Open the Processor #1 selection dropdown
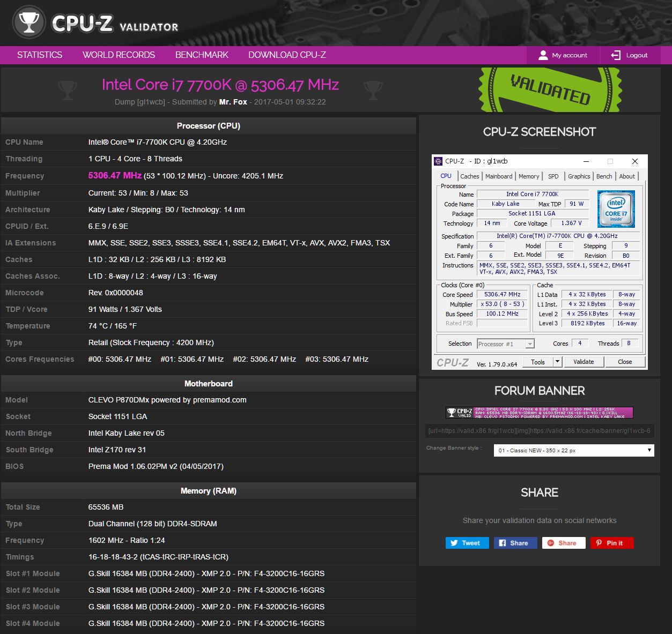The height and width of the screenshot is (634, 672). pos(505,344)
